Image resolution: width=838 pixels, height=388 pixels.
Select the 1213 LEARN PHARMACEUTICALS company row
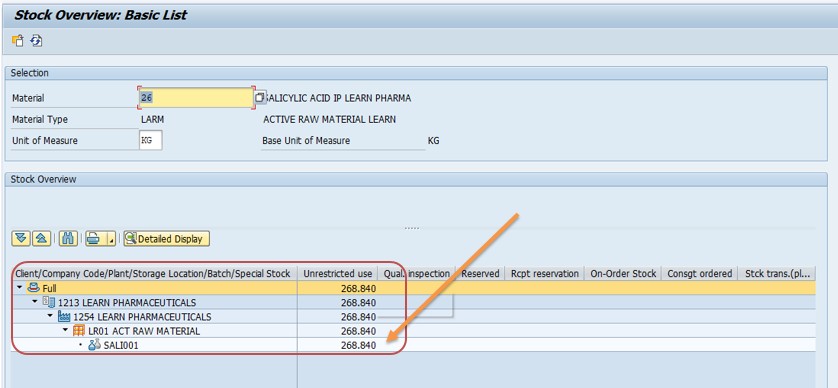(x=127, y=302)
